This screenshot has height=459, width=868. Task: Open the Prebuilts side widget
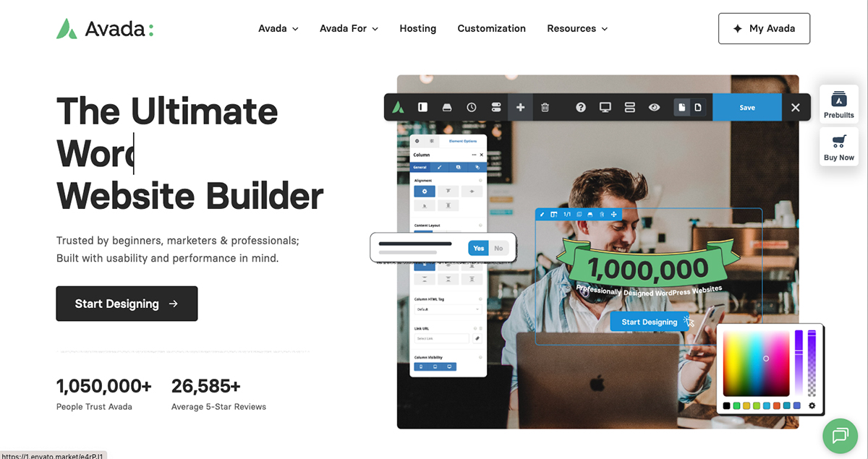(x=839, y=105)
